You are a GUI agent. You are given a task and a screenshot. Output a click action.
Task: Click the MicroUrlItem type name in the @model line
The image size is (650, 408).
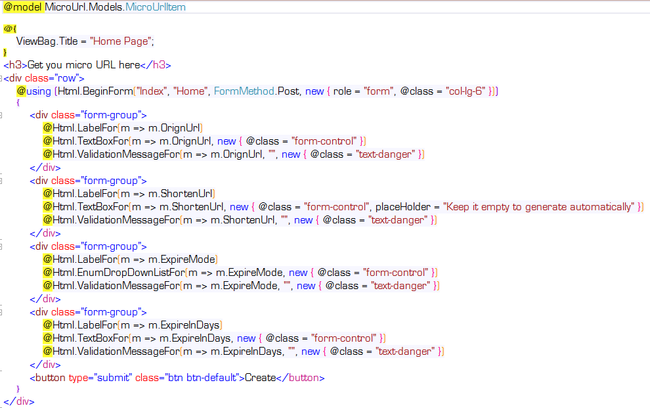155,7
